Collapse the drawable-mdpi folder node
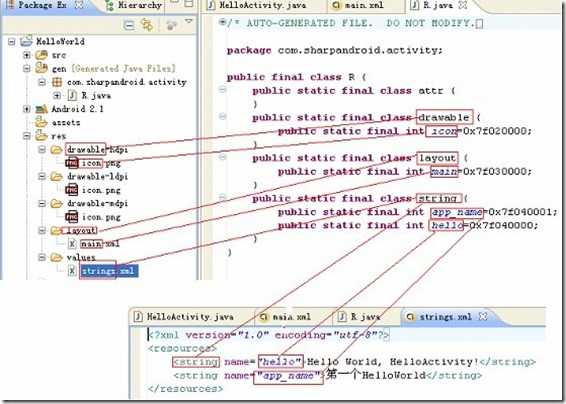Image resolution: width=566 pixels, height=404 pixels. tap(42, 204)
